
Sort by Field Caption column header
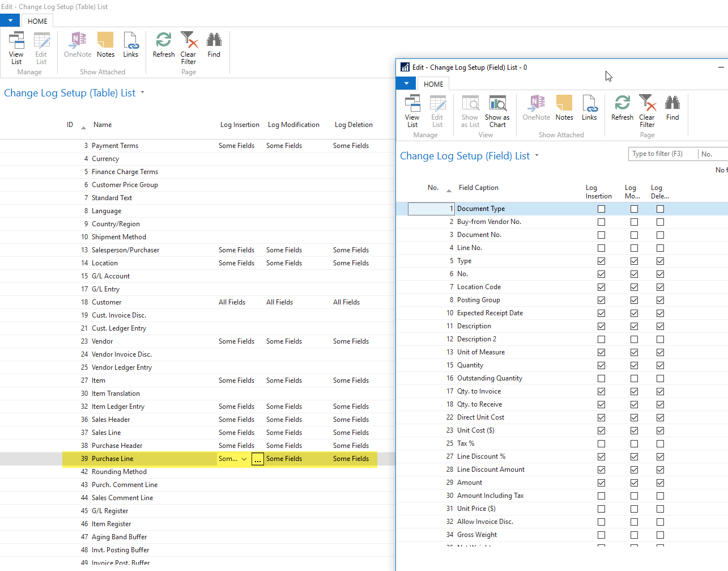(x=478, y=188)
